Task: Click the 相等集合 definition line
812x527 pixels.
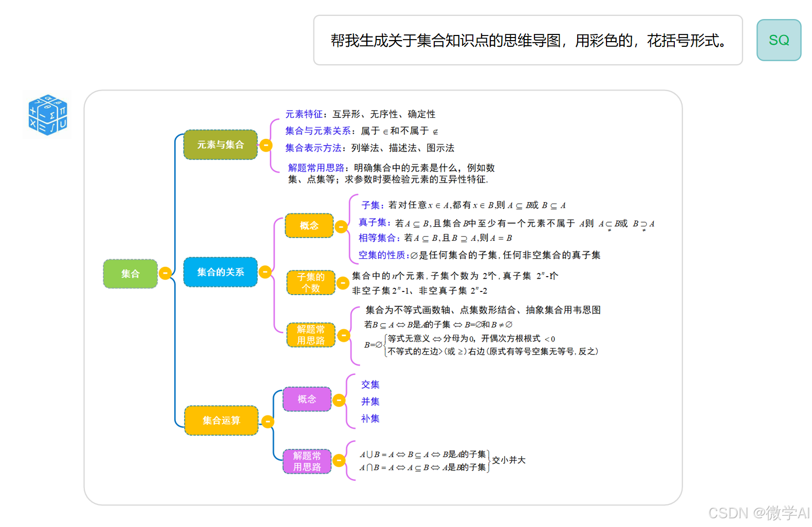Action: (x=435, y=238)
